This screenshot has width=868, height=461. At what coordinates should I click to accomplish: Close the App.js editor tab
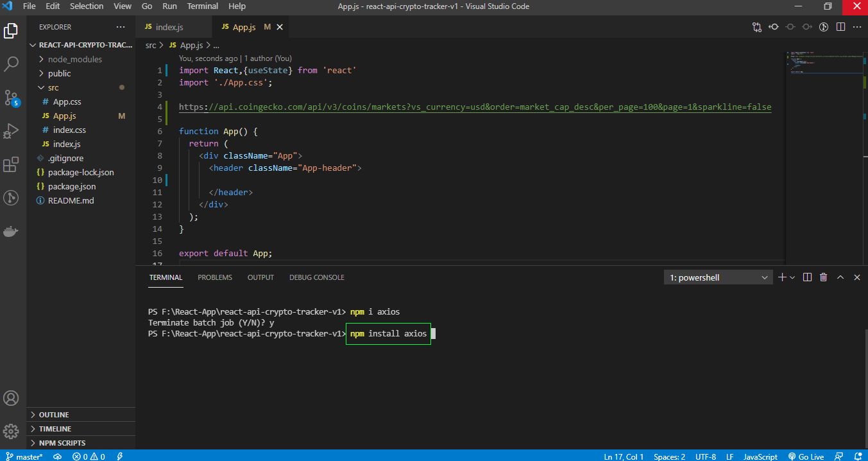(280, 27)
